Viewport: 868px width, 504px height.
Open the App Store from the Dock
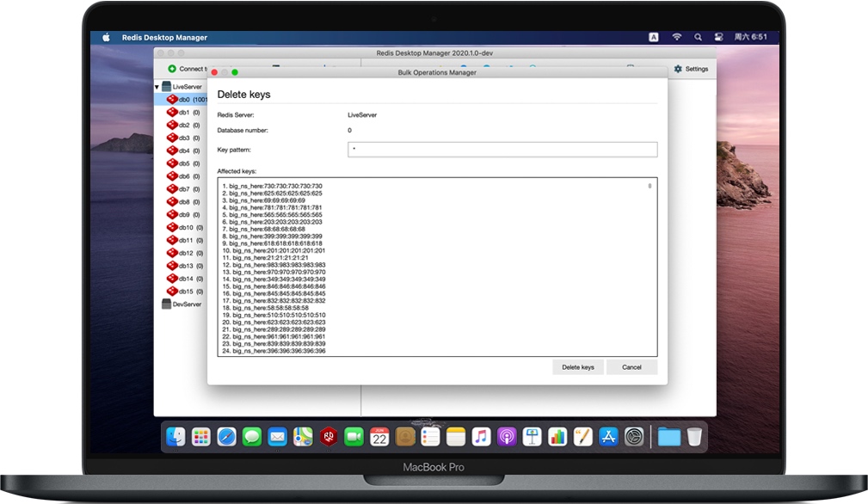click(610, 436)
